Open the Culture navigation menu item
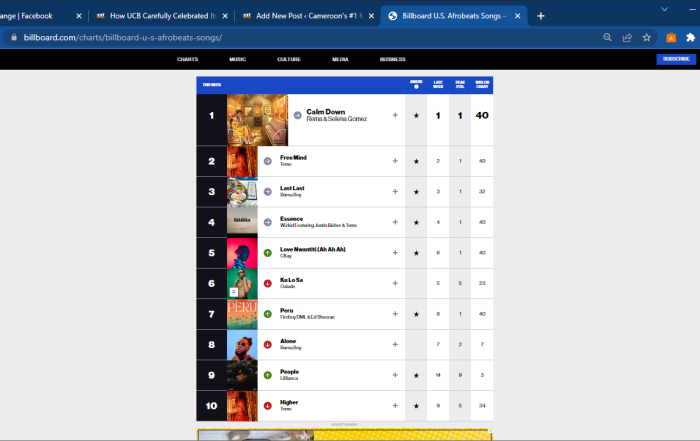Viewport: 700px width, 441px height. click(x=289, y=59)
